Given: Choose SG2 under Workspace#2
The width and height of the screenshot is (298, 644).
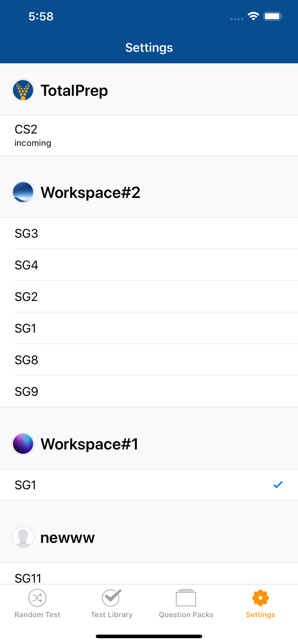Looking at the screenshot, I should [26, 297].
